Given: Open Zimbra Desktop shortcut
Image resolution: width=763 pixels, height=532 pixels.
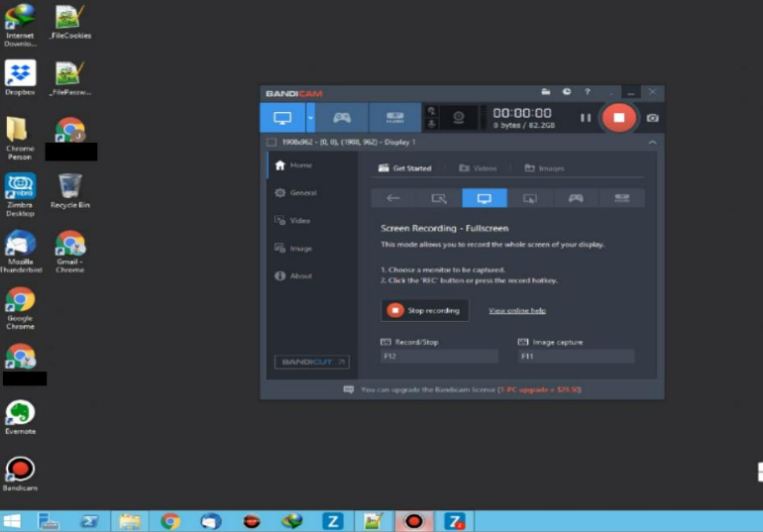Looking at the screenshot, I should coord(20,194).
